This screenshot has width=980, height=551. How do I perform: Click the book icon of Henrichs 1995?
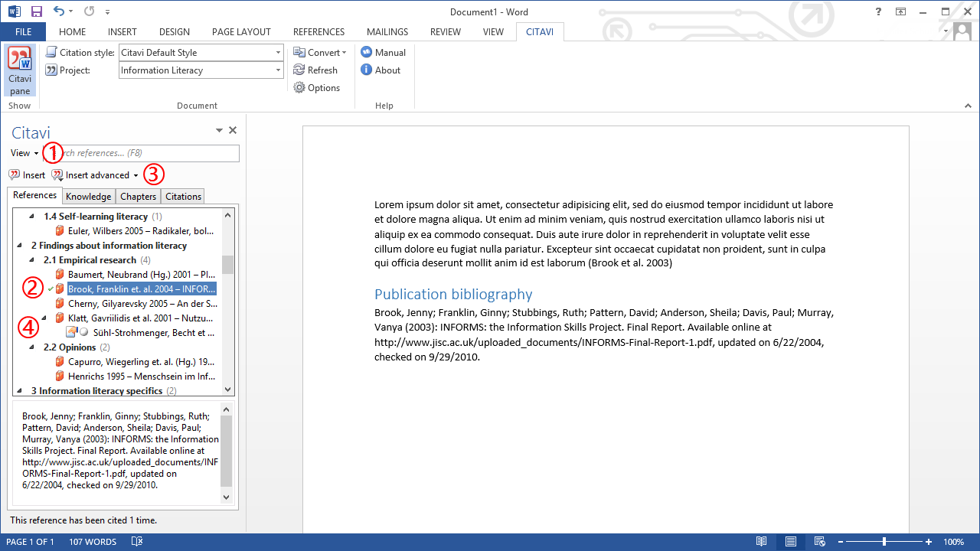60,377
